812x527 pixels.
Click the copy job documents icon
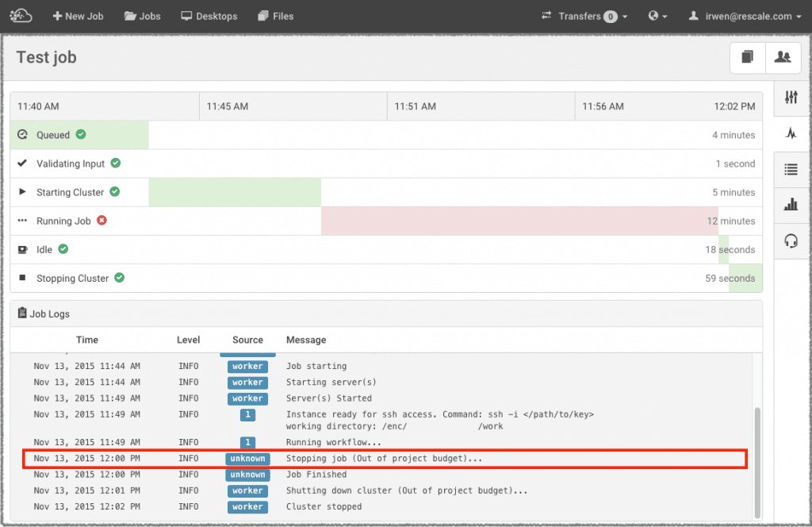[x=747, y=57]
